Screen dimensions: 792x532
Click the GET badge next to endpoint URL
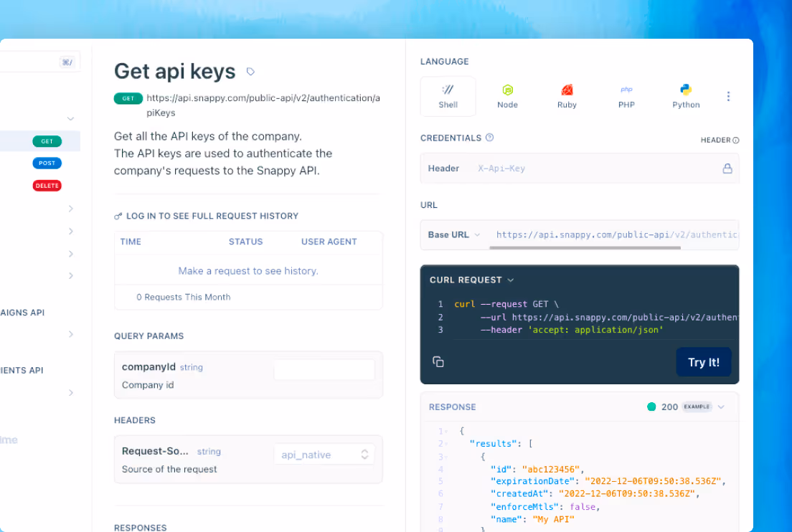point(128,98)
